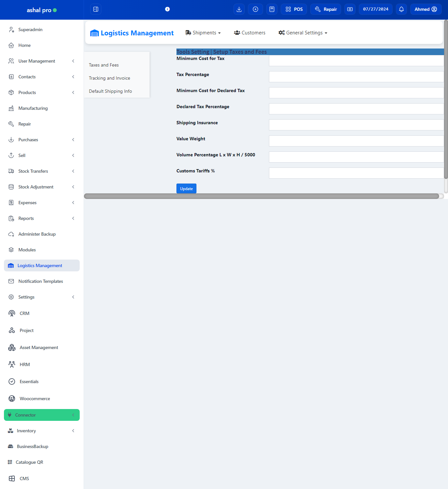
Task: Open the Shipments dropdown menu
Action: pos(203,33)
